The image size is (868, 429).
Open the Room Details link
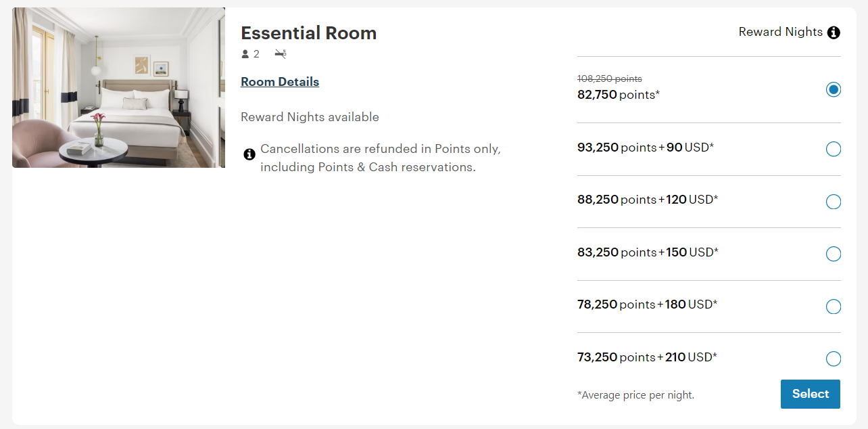(x=280, y=81)
